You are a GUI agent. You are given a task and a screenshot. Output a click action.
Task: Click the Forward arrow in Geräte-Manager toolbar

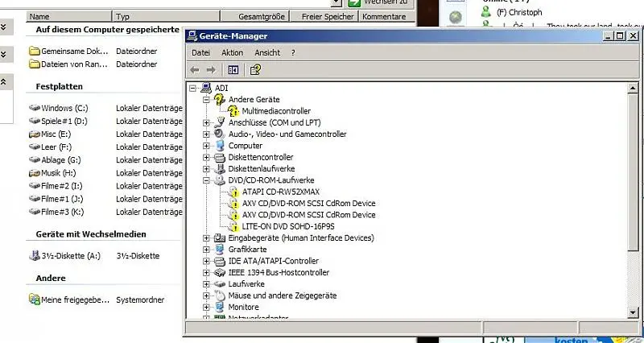pyautogui.click(x=211, y=70)
